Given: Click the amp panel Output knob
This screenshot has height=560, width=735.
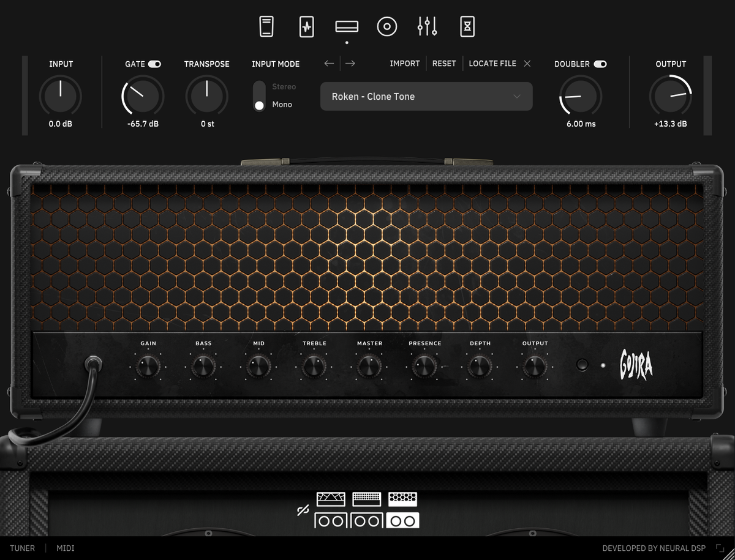Looking at the screenshot, I should coord(535,367).
